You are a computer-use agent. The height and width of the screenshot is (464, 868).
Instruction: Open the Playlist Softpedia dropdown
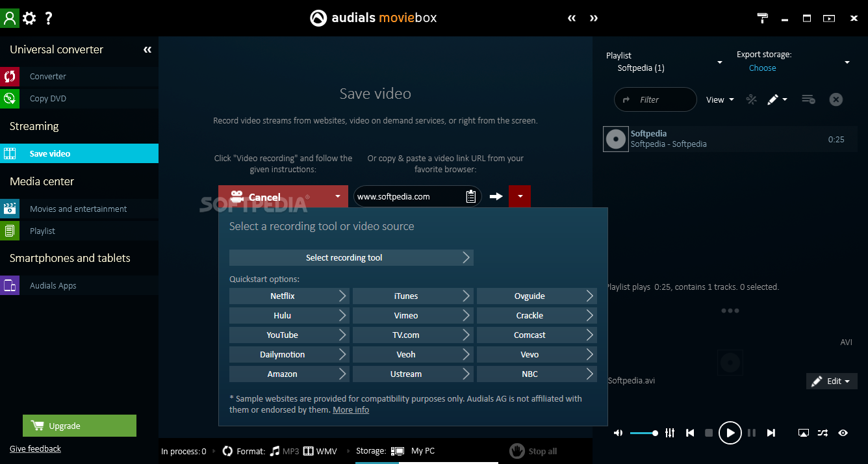[719, 62]
